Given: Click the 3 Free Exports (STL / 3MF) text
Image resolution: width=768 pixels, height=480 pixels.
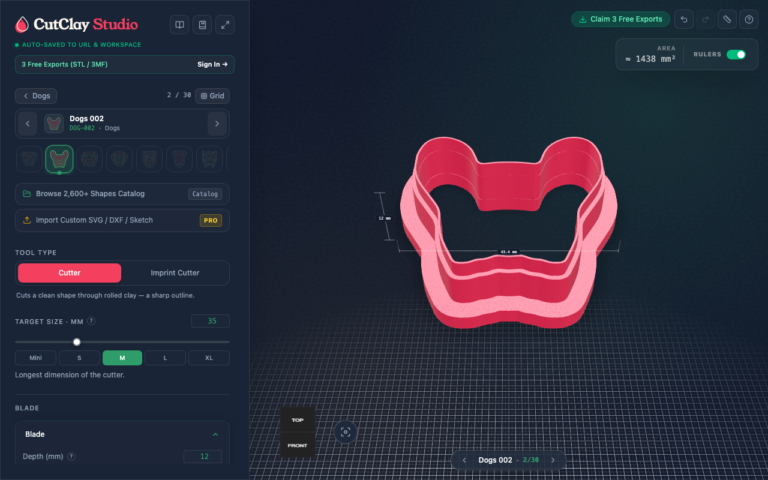Looking at the screenshot, I should [65, 65].
